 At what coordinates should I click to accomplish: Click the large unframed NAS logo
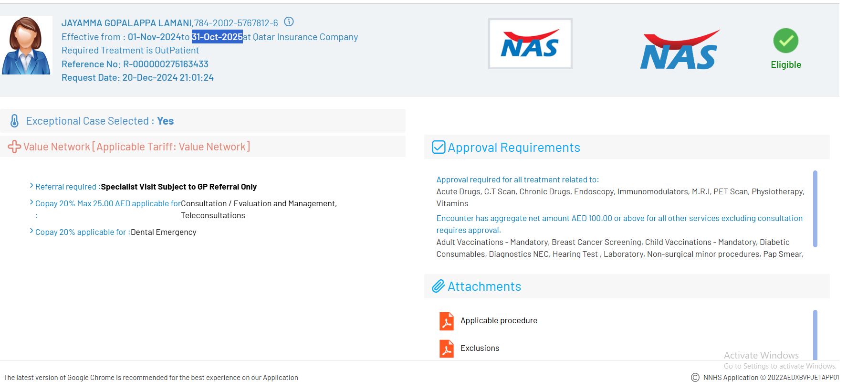pyautogui.click(x=679, y=50)
